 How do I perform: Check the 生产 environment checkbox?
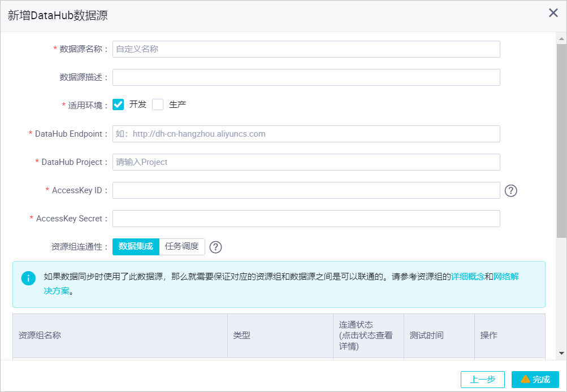point(158,104)
